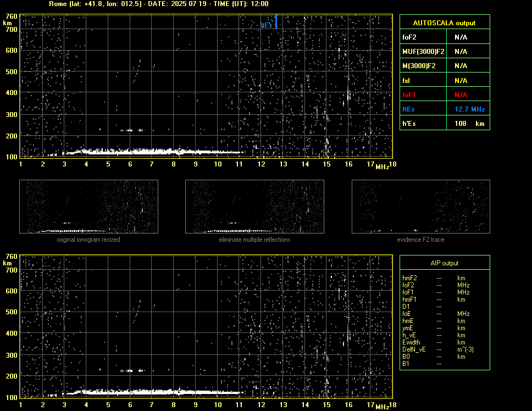The width and height of the screenshot is (532, 411).
Task: Click the fxI label
Action: click(x=406, y=81)
